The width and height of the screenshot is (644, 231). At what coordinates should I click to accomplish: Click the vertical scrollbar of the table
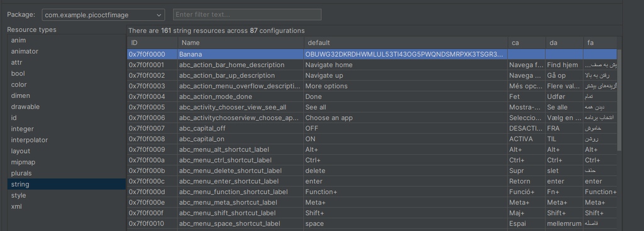(x=619, y=100)
